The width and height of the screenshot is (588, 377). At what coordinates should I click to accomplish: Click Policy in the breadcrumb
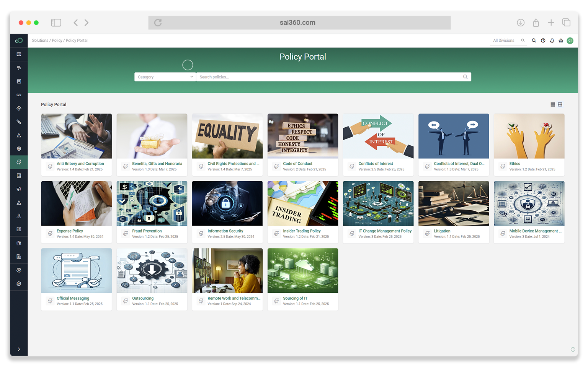tap(57, 41)
